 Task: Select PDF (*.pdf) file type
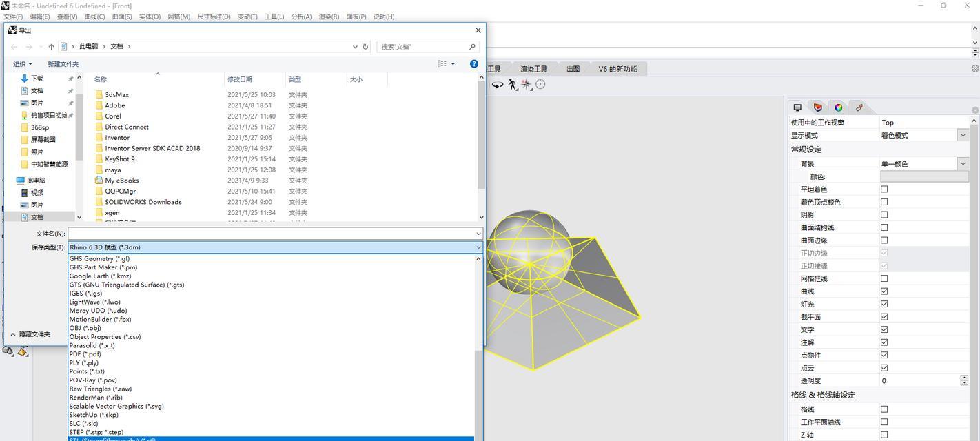pyautogui.click(x=85, y=354)
